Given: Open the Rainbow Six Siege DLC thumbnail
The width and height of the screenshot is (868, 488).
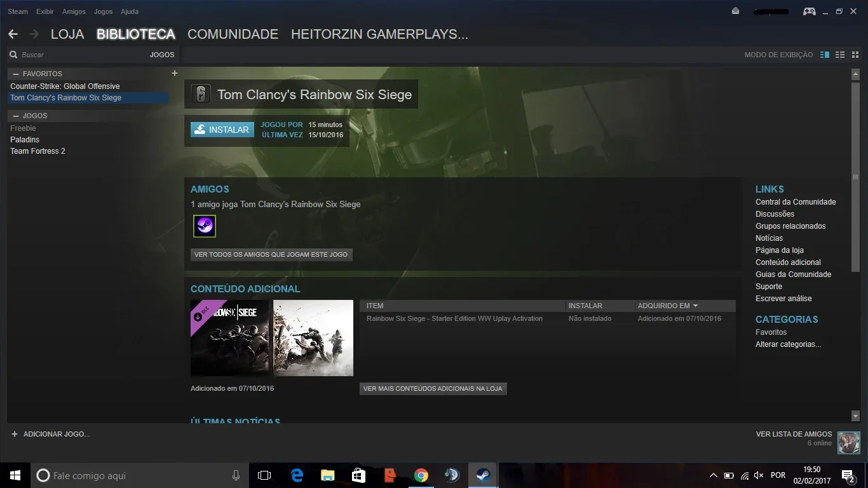Looking at the screenshot, I should (x=230, y=338).
